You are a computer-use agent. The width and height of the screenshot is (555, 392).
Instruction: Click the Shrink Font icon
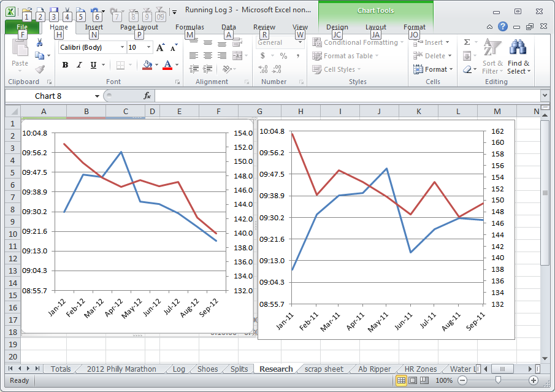[x=174, y=48]
